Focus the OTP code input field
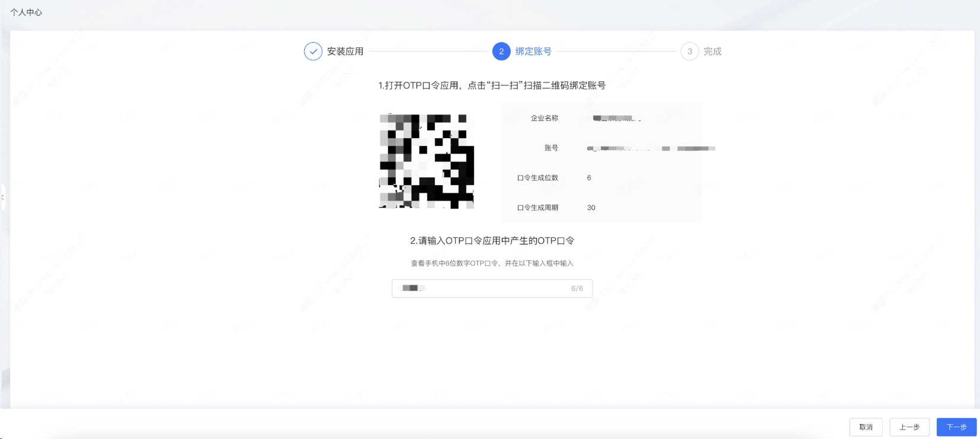The width and height of the screenshot is (980, 439). coord(492,288)
